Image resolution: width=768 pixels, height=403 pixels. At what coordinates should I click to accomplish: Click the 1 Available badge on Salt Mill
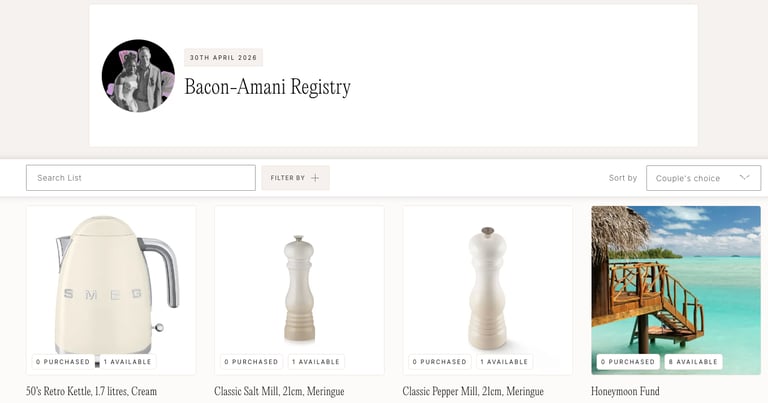point(316,362)
